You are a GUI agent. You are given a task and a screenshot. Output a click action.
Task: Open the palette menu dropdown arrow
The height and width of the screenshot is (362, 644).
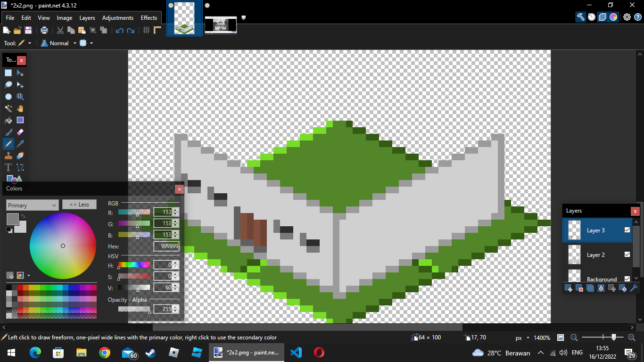[x=28, y=275]
